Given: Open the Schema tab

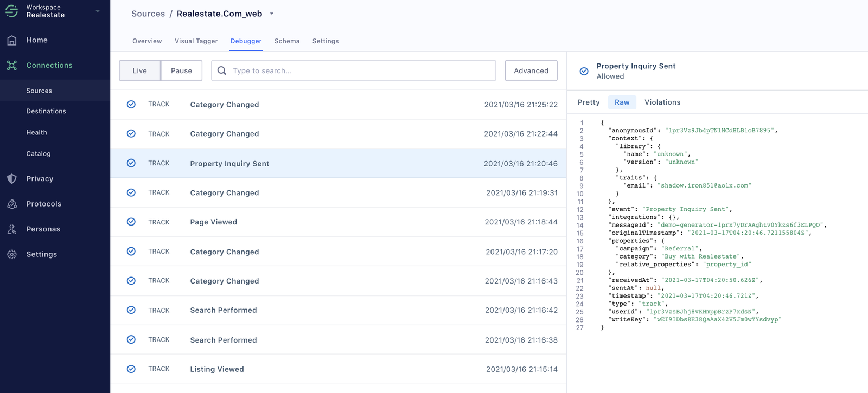Looking at the screenshot, I should point(287,41).
